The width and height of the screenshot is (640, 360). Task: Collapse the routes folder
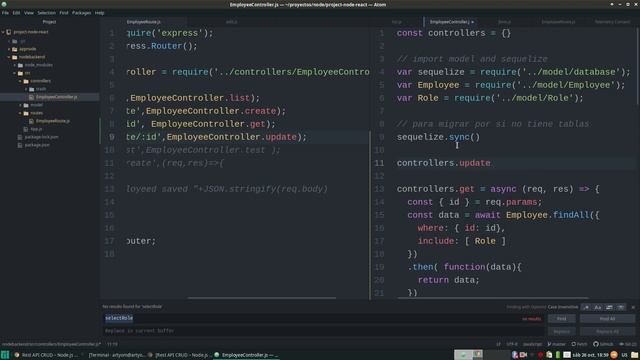(21, 113)
